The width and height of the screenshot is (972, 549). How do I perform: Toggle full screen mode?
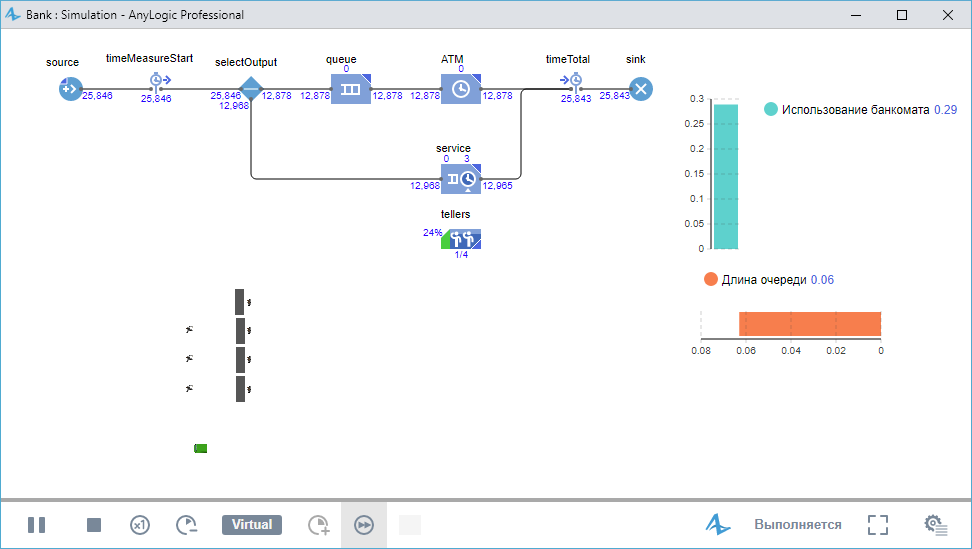pos(878,525)
